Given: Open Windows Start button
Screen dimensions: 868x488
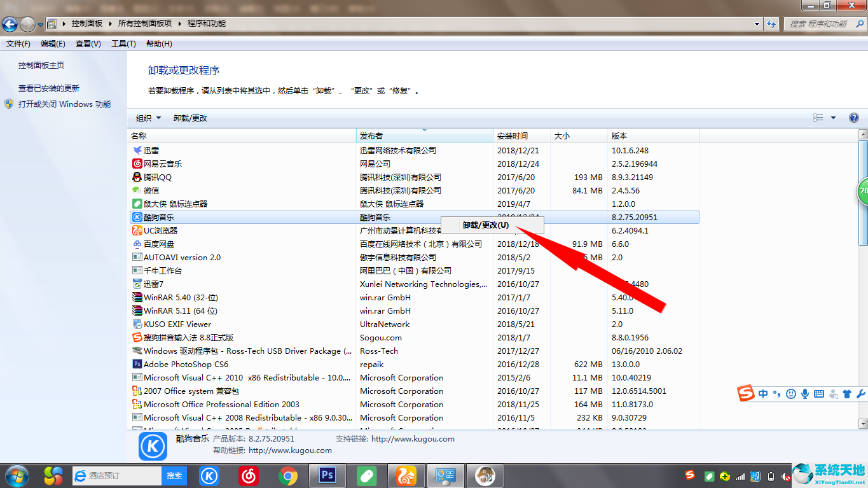Looking at the screenshot, I should point(16,475).
